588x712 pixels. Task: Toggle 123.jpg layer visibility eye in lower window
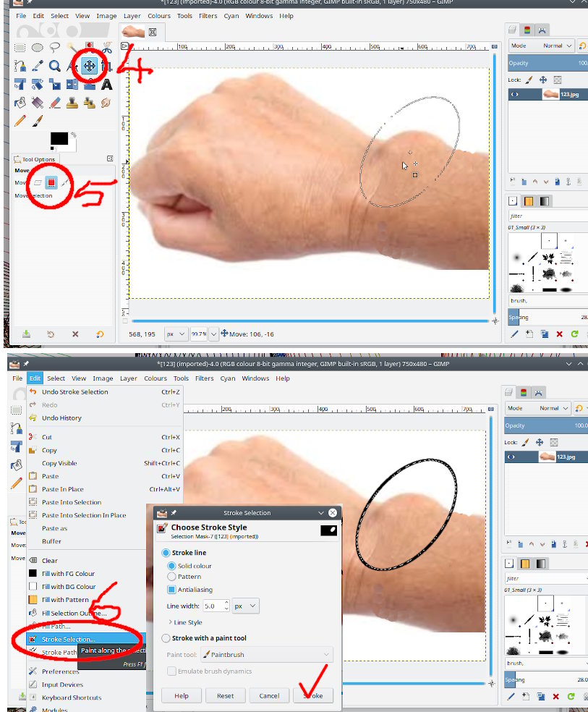pyautogui.click(x=511, y=457)
